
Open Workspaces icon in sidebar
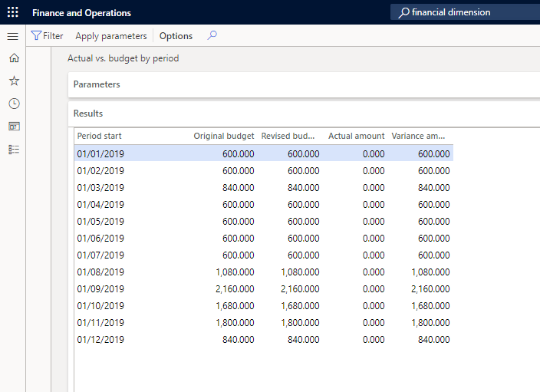pyautogui.click(x=14, y=126)
